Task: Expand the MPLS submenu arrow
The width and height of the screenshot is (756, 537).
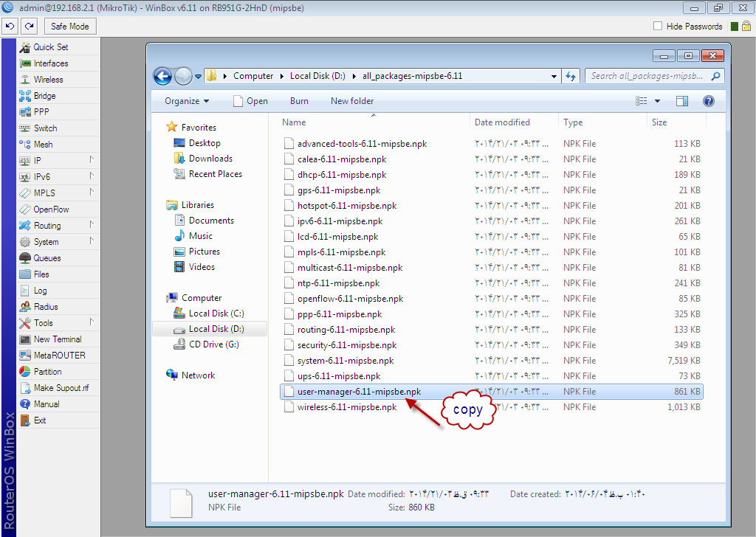Action: pos(92,193)
